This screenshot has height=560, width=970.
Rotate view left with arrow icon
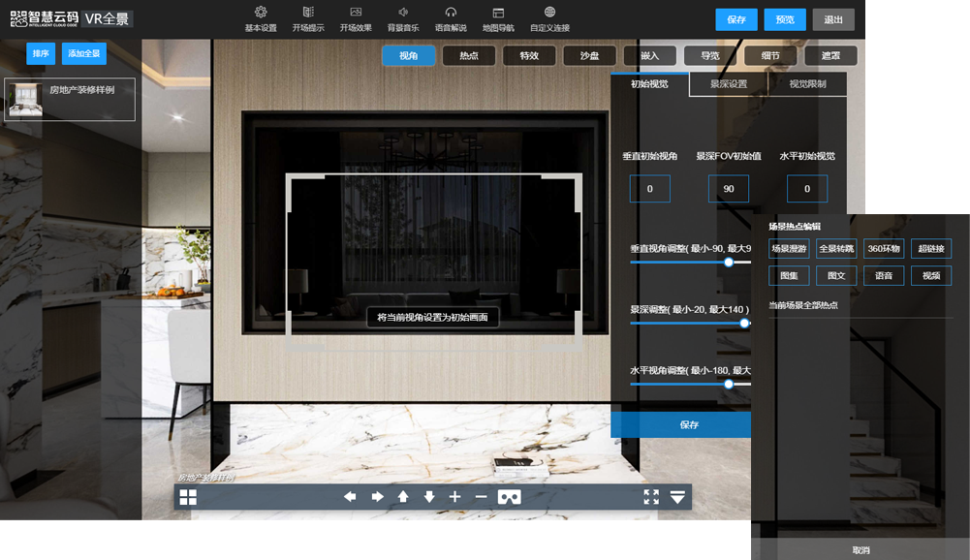point(351,497)
